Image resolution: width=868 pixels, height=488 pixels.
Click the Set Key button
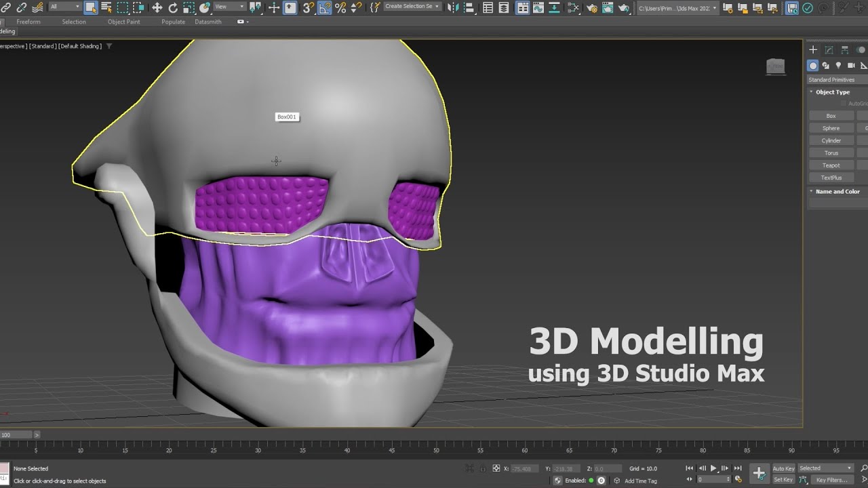pos(783,479)
